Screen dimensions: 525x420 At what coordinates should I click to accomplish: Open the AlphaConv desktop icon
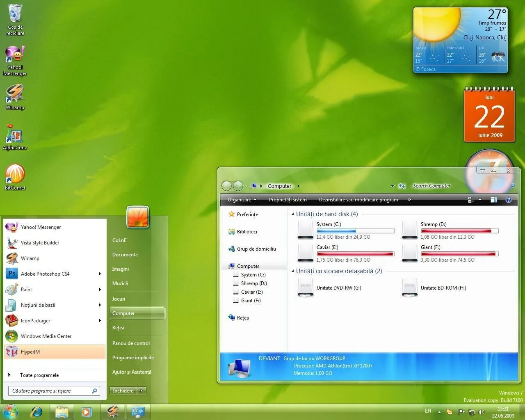point(15,137)
